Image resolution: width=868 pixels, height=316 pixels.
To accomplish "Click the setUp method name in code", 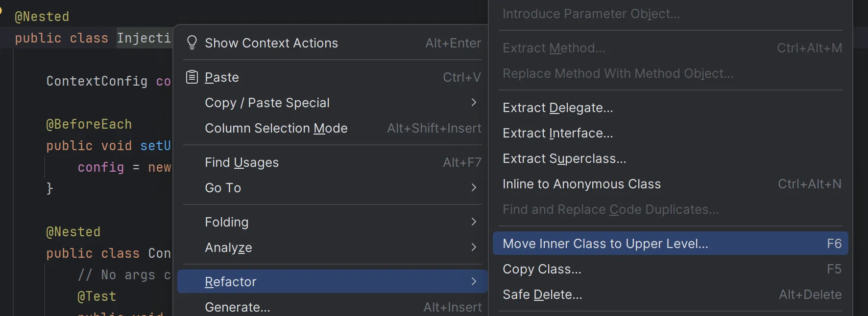I will pyautogui.click(x=155, y=146).
